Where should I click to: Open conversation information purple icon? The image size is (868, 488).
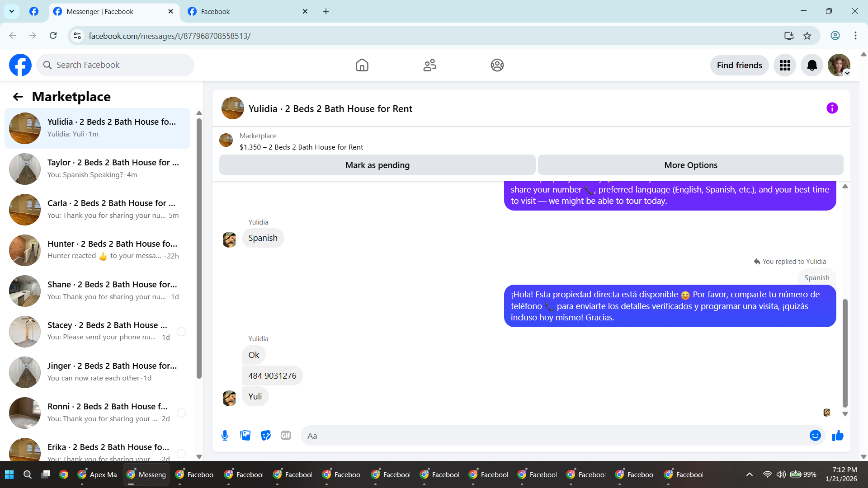[832, 108]
